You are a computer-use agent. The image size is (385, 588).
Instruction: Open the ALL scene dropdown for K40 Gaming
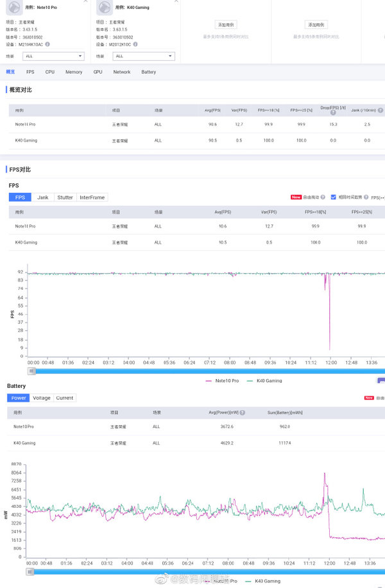(144, 56)
